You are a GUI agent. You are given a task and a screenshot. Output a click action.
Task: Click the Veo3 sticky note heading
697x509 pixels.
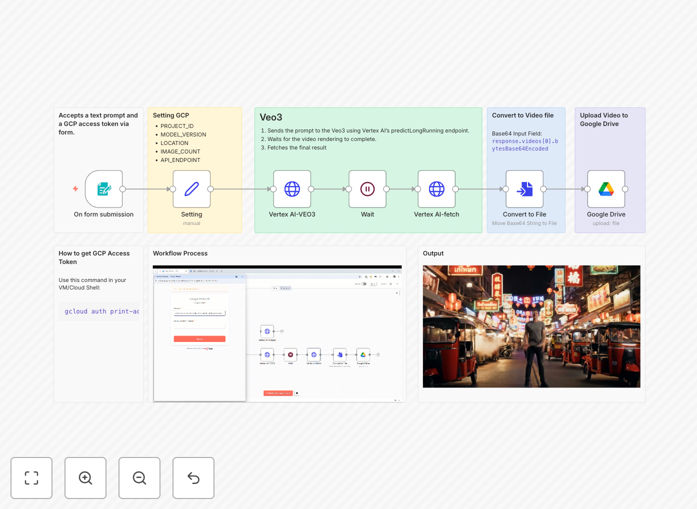(271, 117)
